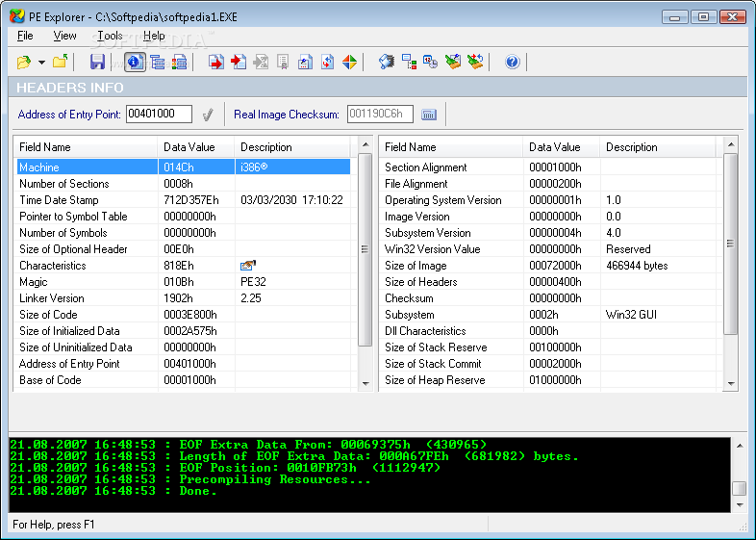Open the Resource viewer icon
This screenshot has height=540, width=756.
click(x=305, y=62)
